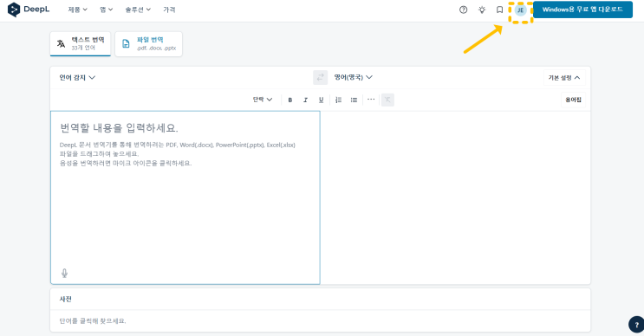This screenshot has height=336, width=644.
Task: Click the 용어집 glossary button
Action: click(x=573, y=100)
